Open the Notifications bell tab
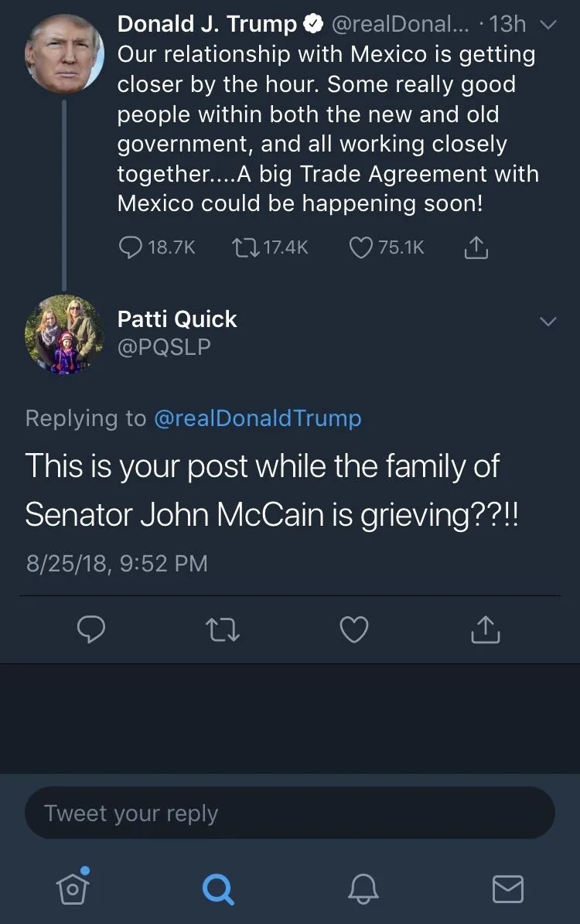This screenshot has height=924, width=580. click(363, 888)
